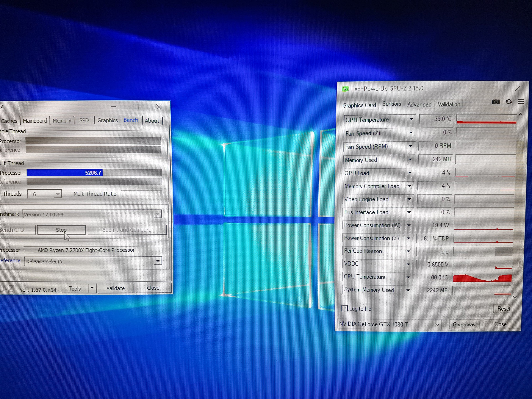The width and height of the screenshot is (532, 399).
Task: Minimize the GPU-Z window
Action: point(473,88)
